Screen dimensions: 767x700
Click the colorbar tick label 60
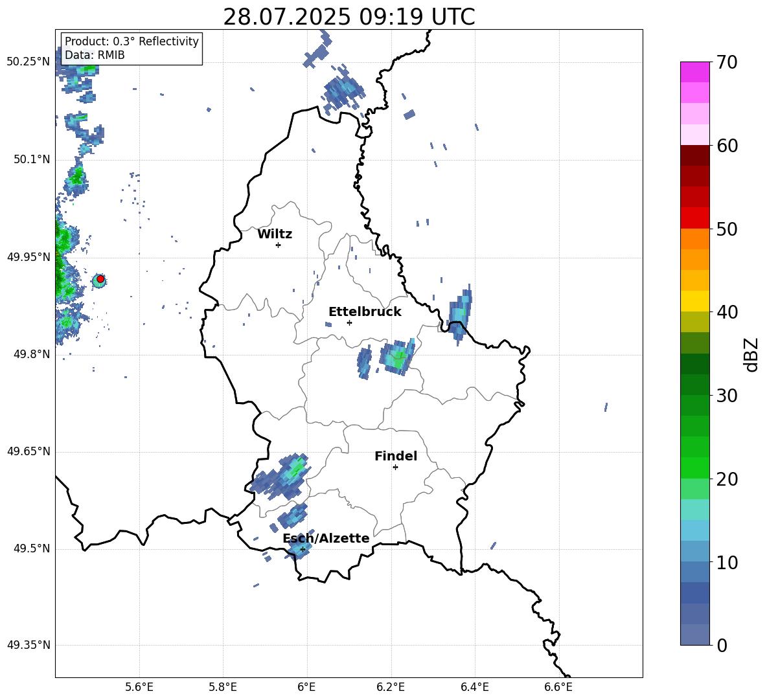(x=727, y=146)
